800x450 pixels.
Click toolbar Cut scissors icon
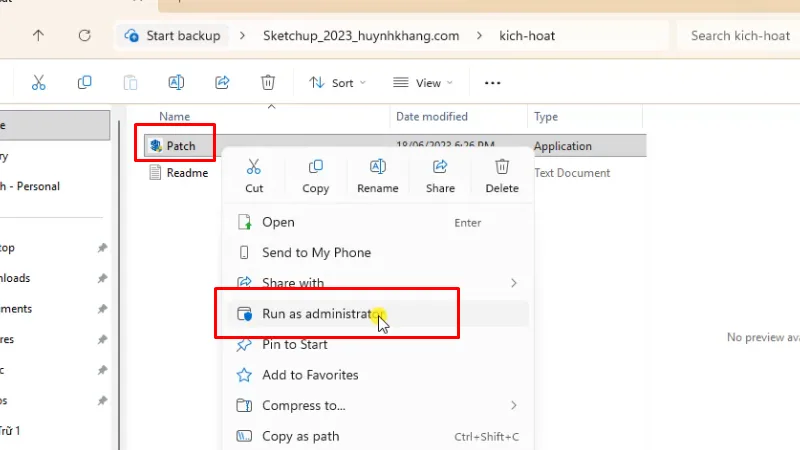39,82
